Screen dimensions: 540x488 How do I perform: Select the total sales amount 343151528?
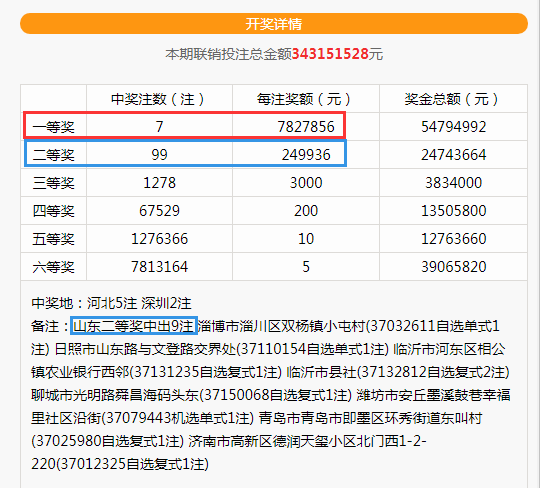tap(330, 54)
